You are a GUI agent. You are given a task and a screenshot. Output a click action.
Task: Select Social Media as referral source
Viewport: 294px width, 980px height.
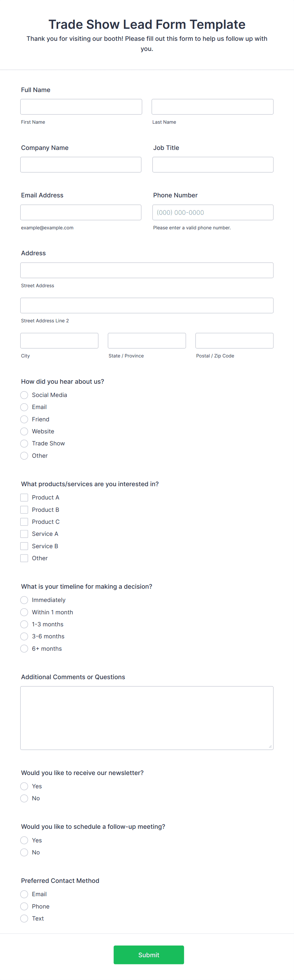pyautogui.click(x=24, y=395)
